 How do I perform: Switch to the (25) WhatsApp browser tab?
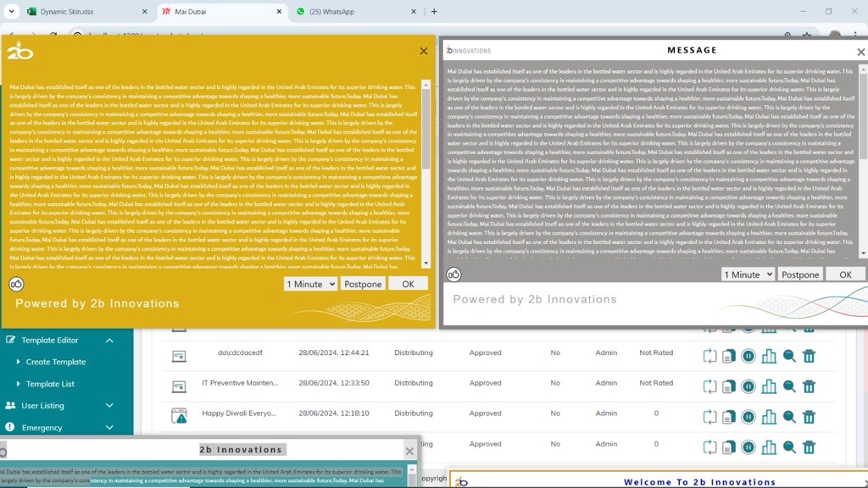357,12
